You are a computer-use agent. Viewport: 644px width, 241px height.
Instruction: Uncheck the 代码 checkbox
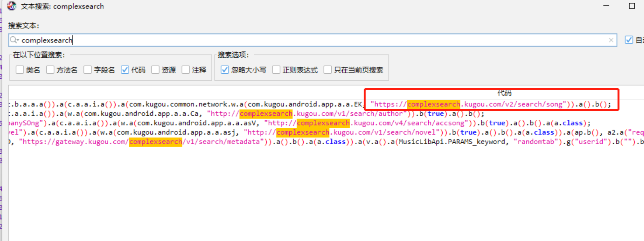tap(125, 70)
